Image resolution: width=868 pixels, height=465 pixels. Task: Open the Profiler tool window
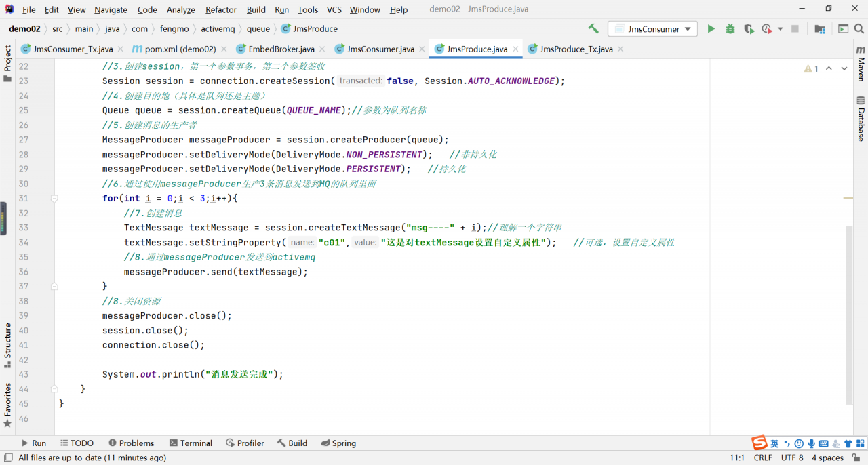pyautogui.click(x=245, y=443)
